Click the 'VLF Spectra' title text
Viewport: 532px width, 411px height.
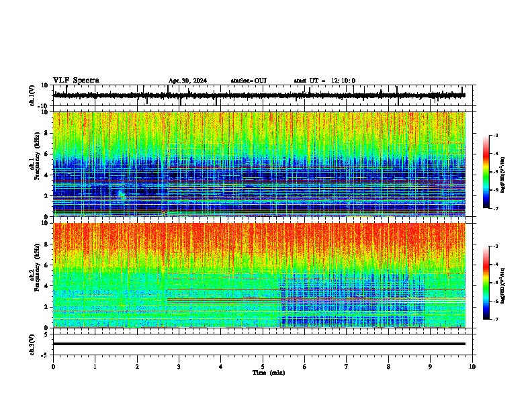76,81
